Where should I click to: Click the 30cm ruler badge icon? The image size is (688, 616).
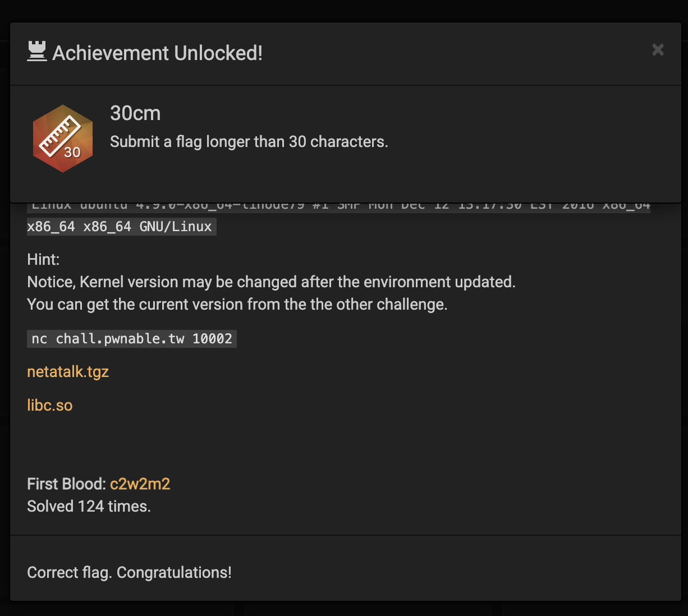point(62,138)
